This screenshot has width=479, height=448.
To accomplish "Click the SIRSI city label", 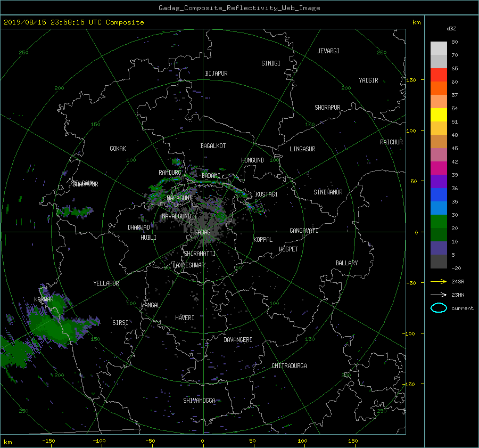I will click(x=120, y=323).
